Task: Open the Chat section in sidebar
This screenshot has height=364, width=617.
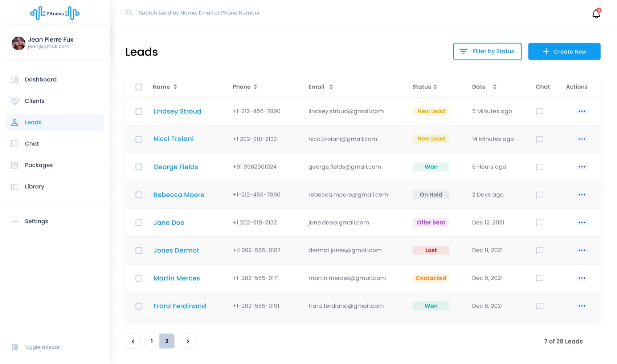Action: point(55,144)
